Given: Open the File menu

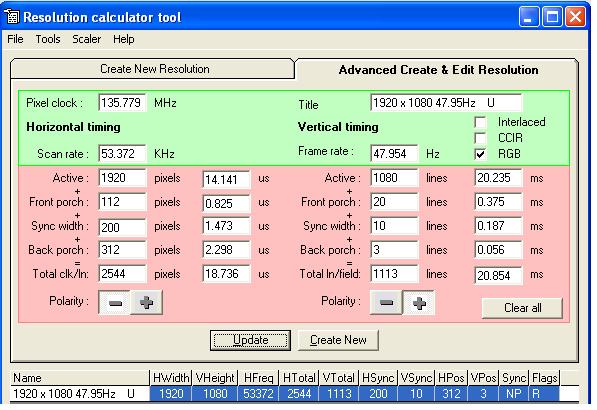Looking at the screenshot, I should tap(15, 39).
